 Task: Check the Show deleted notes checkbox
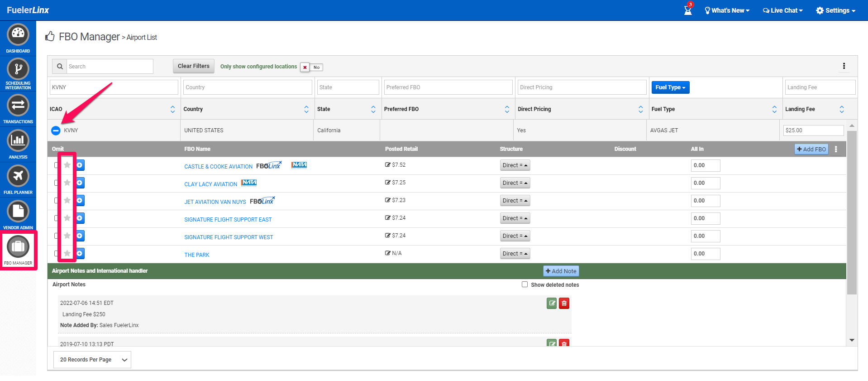point(525,285)
